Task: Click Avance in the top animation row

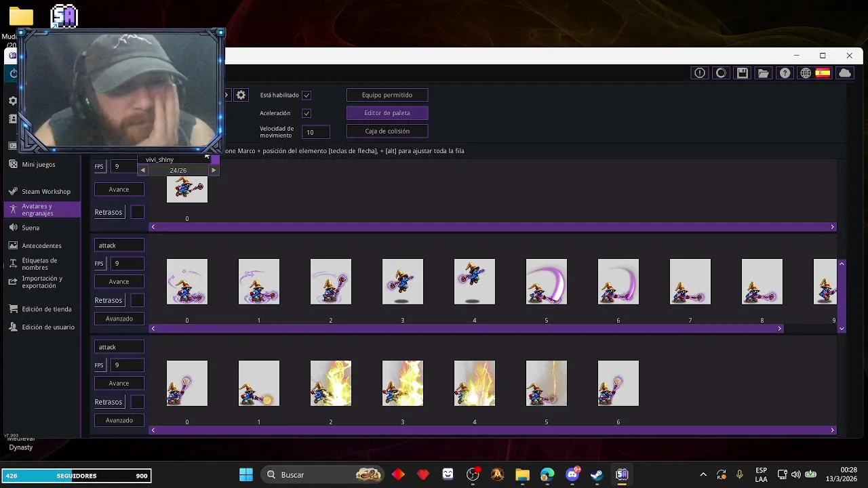Action: (x=119, y=189)
